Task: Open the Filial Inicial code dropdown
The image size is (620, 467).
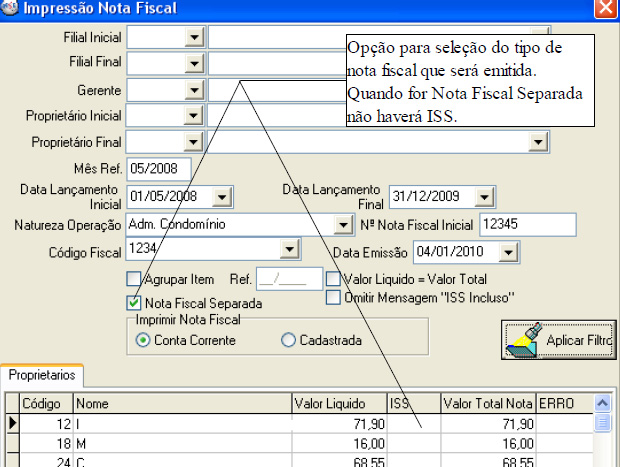Action: (x=194, y=38)
